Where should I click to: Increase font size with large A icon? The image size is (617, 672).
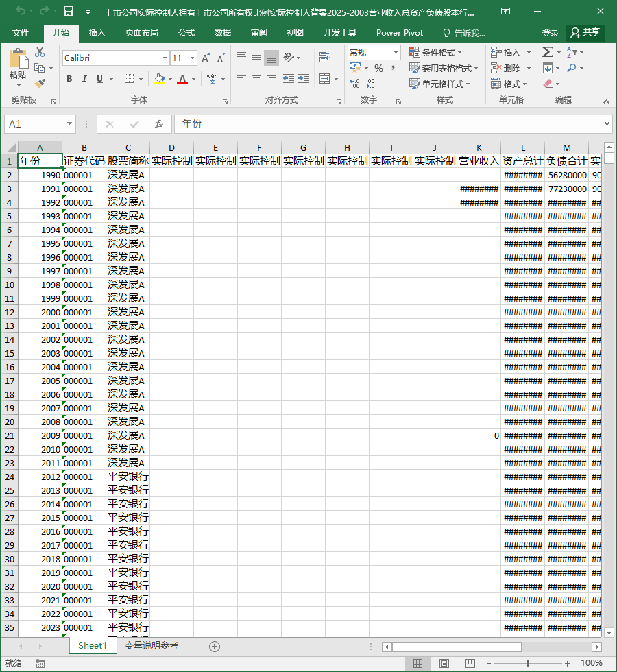[x=206, y=58]
